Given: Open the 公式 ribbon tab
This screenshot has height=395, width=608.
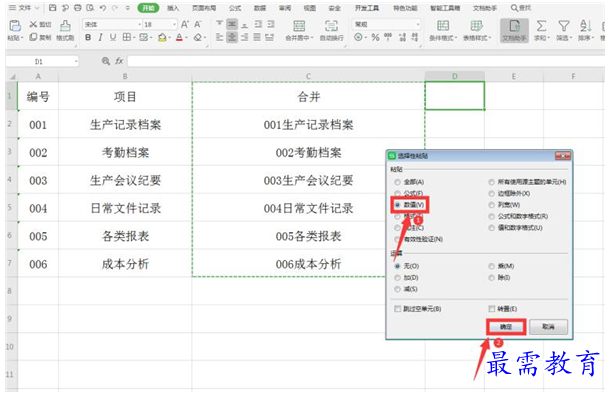Looking at the screenshot, I should click(235, 8).
